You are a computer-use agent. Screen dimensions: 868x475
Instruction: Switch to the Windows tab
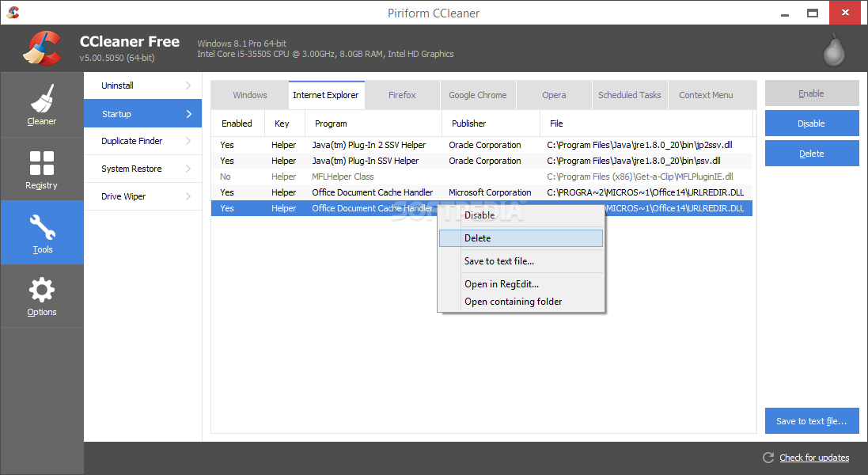click(250, 95)
